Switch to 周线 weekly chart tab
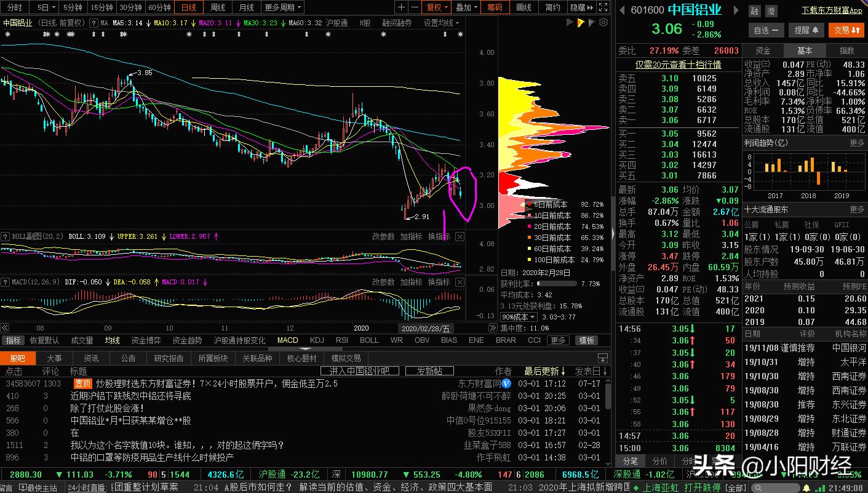Viewport: 868px width, 493px height. pos(217,7)
